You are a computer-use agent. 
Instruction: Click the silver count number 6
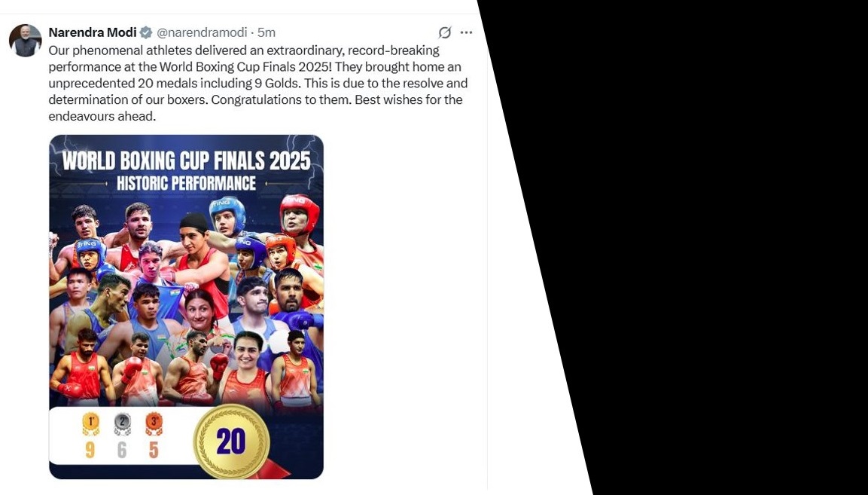(122, 450)
